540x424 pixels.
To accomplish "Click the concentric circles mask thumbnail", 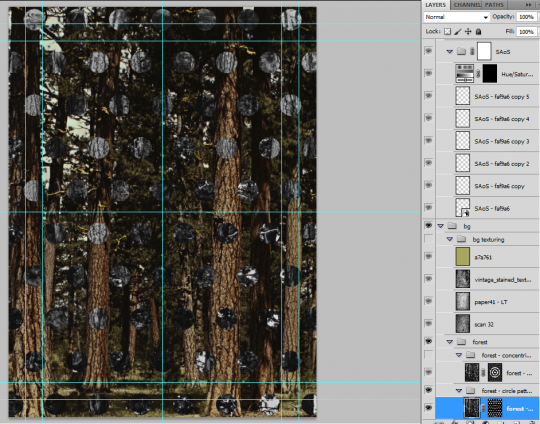I will [495, 372].
